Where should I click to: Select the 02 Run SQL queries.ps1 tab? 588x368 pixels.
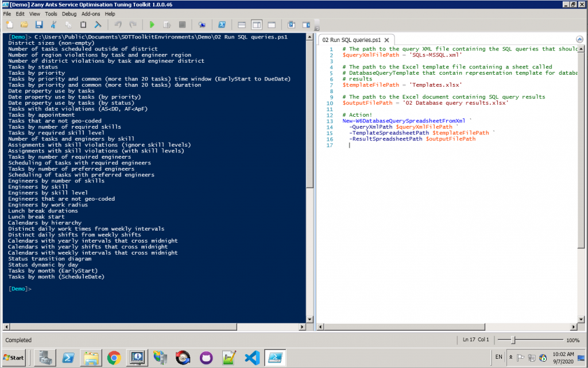pyautogui.click(x=351, y=40)
